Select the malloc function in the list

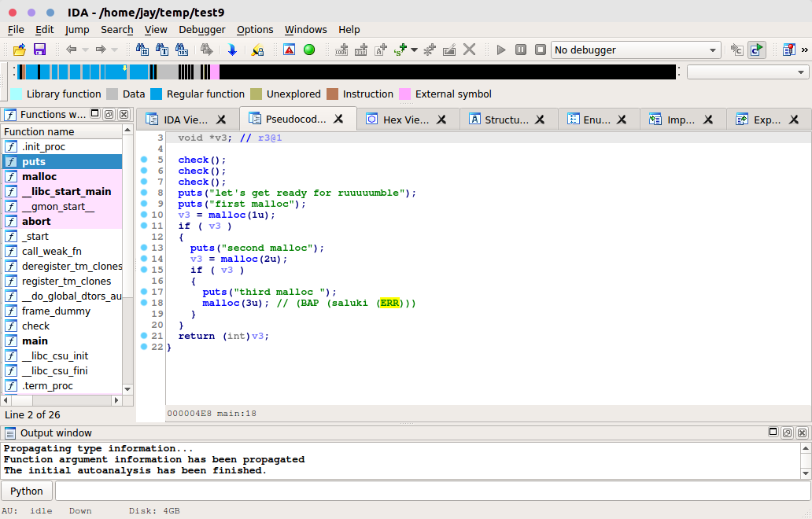pyautogui.click(x=62, y=176)
